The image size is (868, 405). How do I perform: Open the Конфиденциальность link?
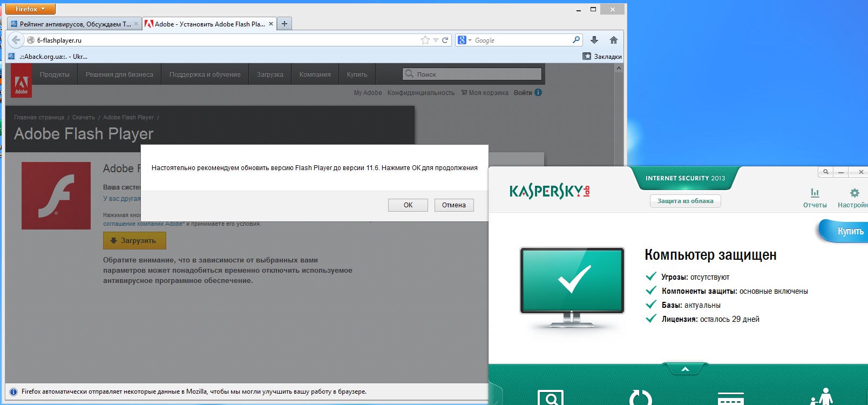[421, 93]
